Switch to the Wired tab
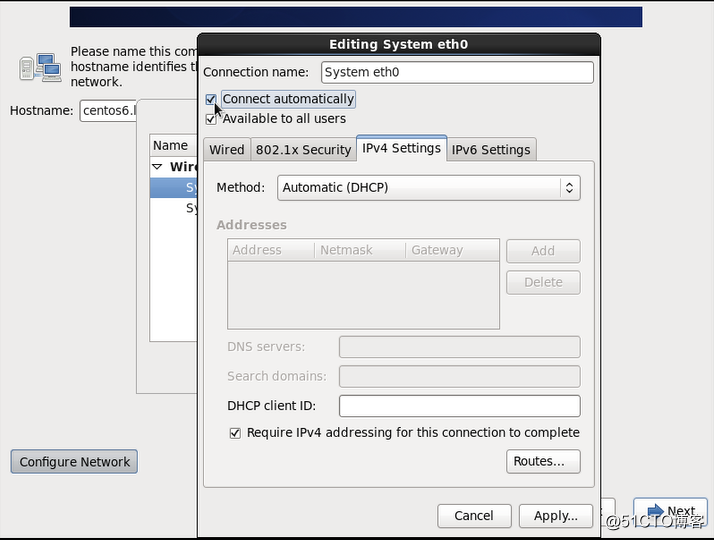Screen dimensions: 714x540 (x=227, y=150)
